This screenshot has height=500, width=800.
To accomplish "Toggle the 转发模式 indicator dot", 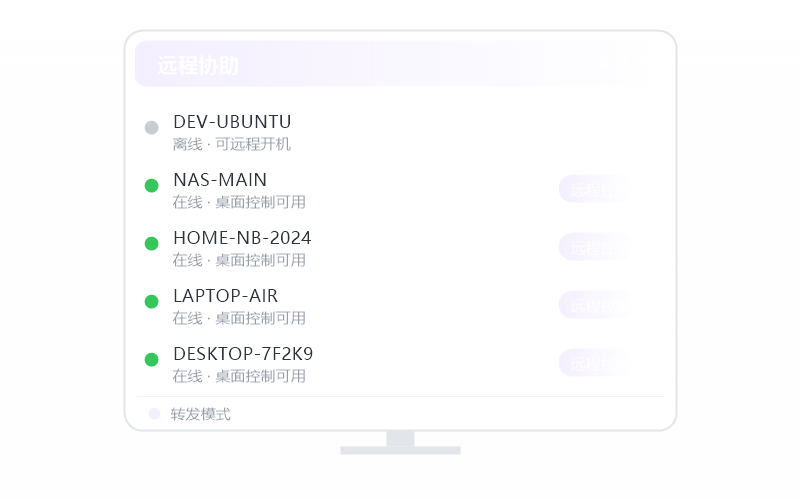I will [x=154, y=414].
